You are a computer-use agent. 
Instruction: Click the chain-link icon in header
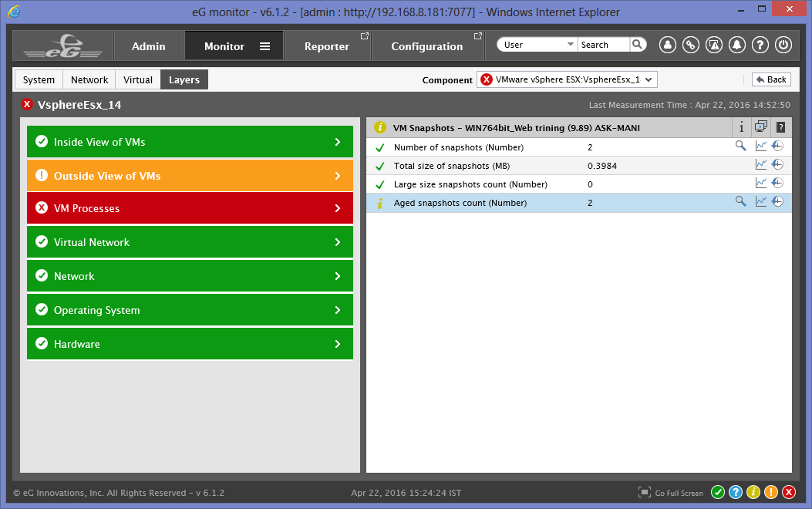coord(691,45)
